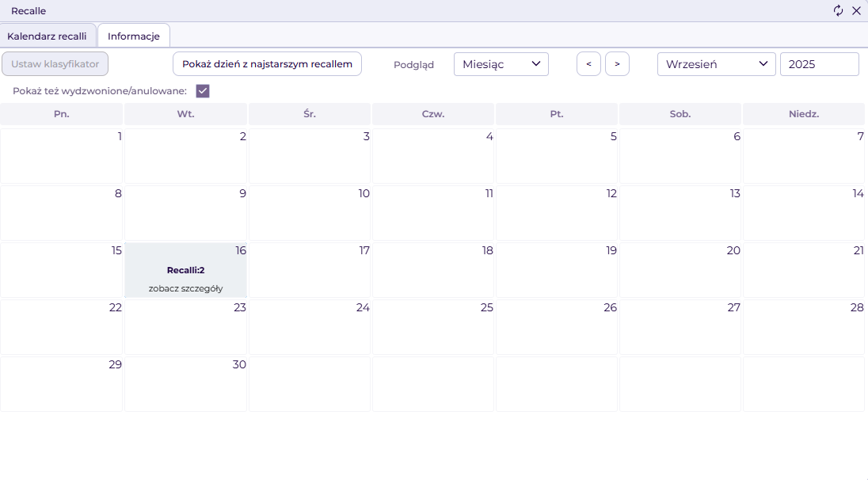Click the Pt. weekday header
Screen dimensions: 868x480
[557, 114]
